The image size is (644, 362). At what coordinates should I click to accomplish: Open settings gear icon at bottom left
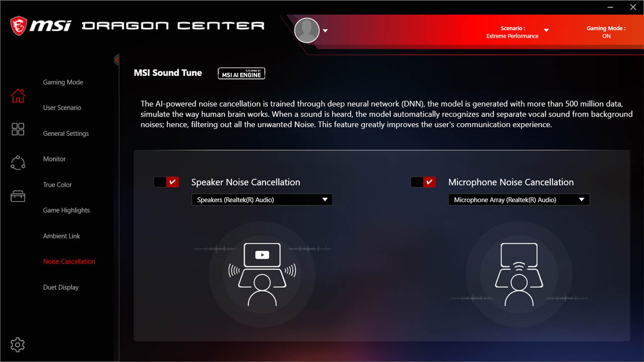(x=18, y=344)
